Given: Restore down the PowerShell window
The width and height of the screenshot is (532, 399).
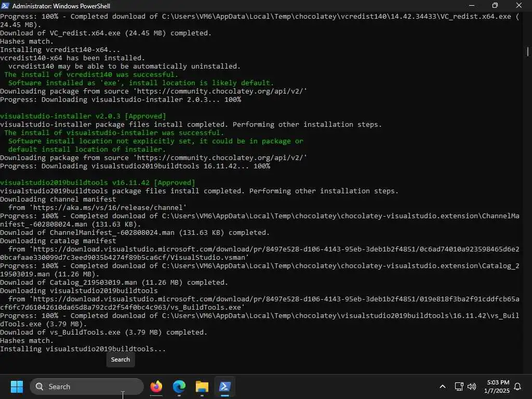Looking at the screenshot, I should pyautogui.click(x=495, y=5).
